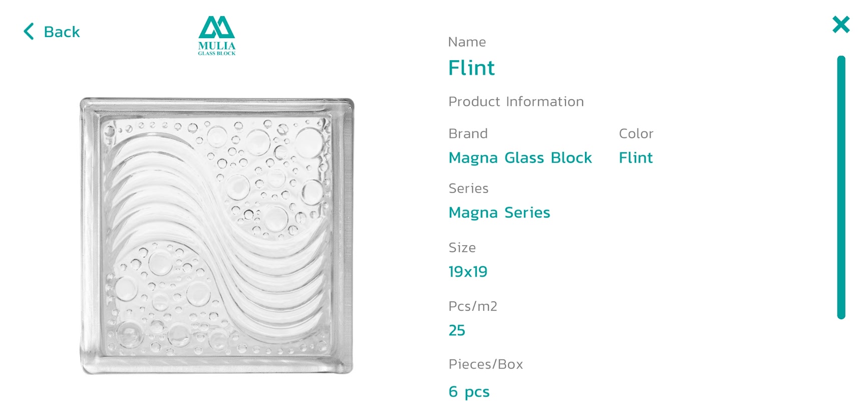Viewport: 868px width, 401px height.
Task: Click the Pcs/m2 value "25"
Action: (x=457, y=330)
